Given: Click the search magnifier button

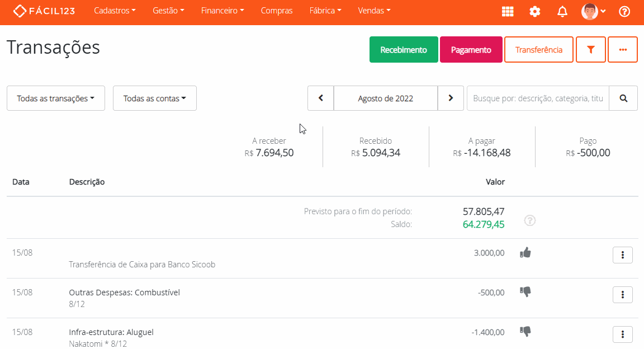Looking at the screenshot, I should (x=623, y=98).
